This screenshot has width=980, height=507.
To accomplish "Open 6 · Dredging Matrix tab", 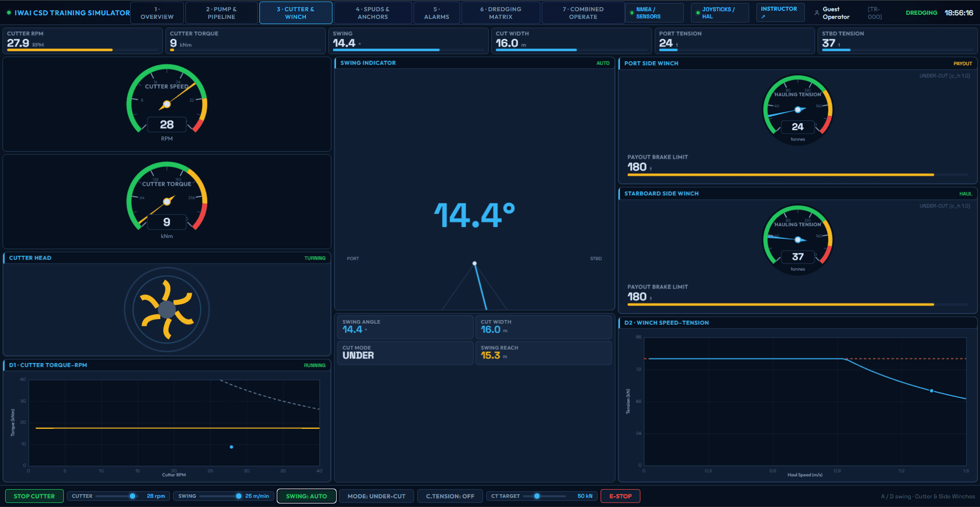I will pos(500,13).
